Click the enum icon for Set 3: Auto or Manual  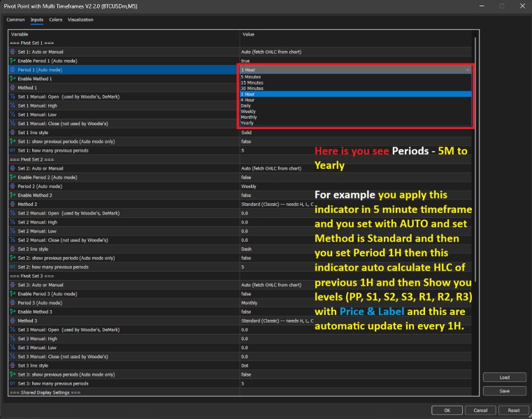point(13,285)
